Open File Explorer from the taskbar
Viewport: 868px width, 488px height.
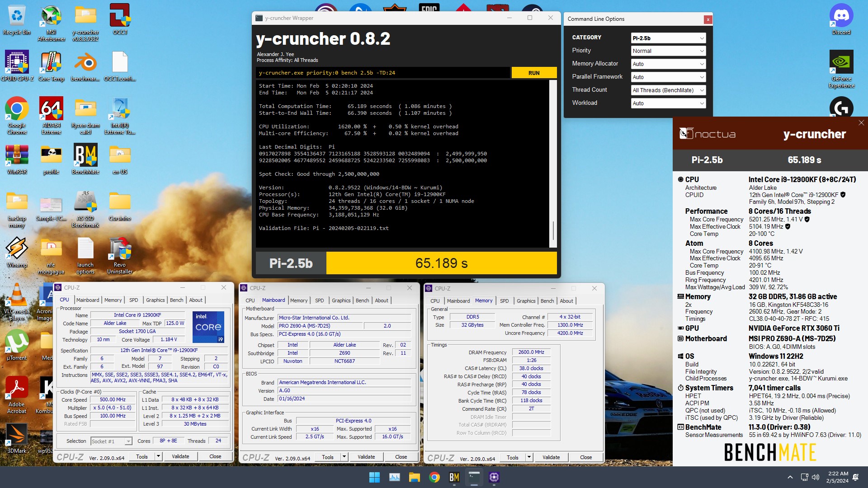tap(415, 477)
